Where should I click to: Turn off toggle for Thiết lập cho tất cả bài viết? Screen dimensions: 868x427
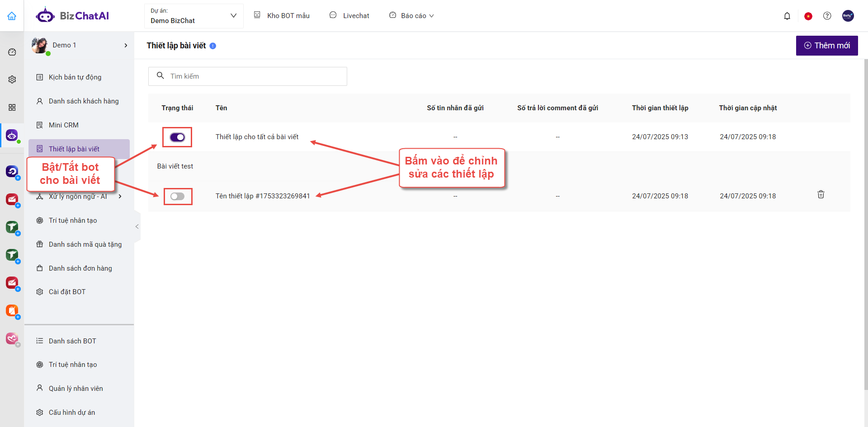(x=177, y=137)
